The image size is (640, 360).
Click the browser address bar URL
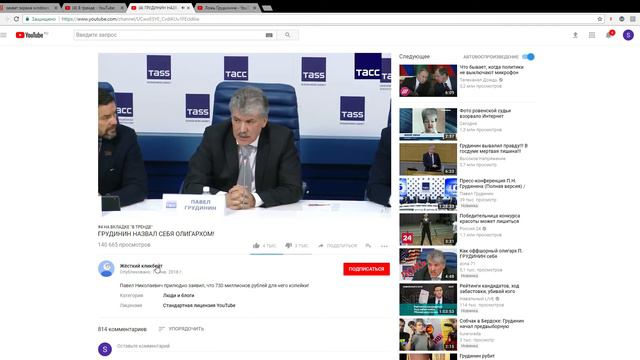tap(130, 19)
